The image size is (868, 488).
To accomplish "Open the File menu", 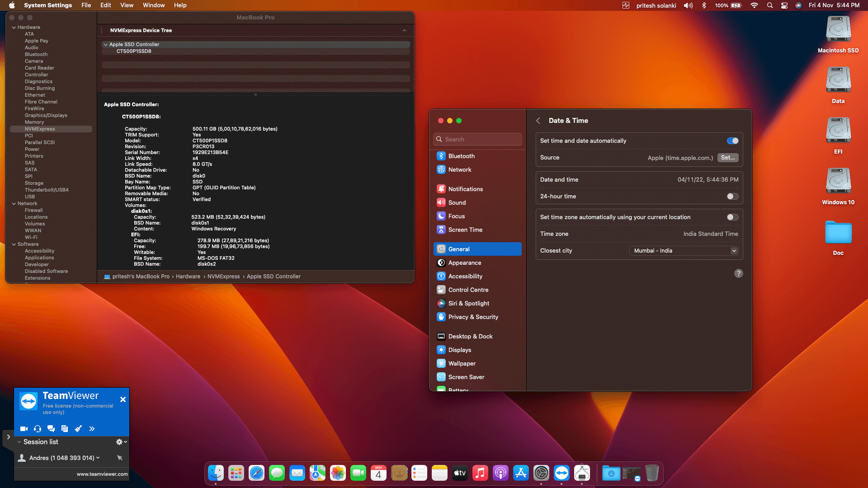I will click(x=86, y=5).
